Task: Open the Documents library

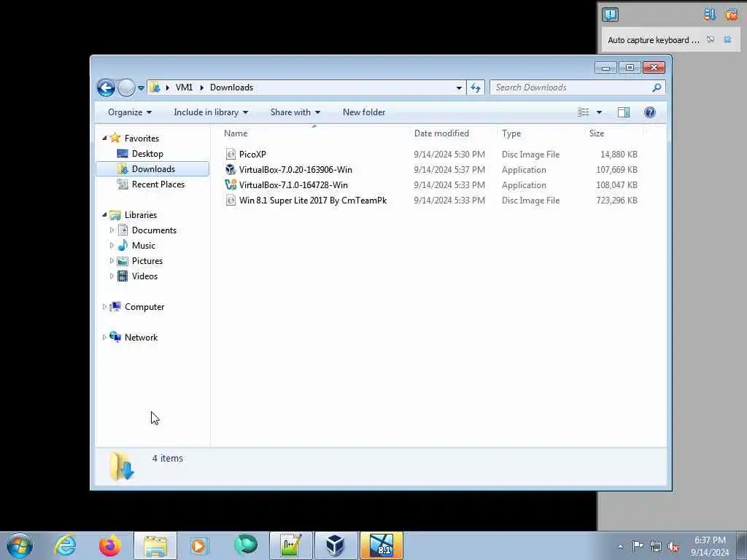Action: tap(154, 230)
